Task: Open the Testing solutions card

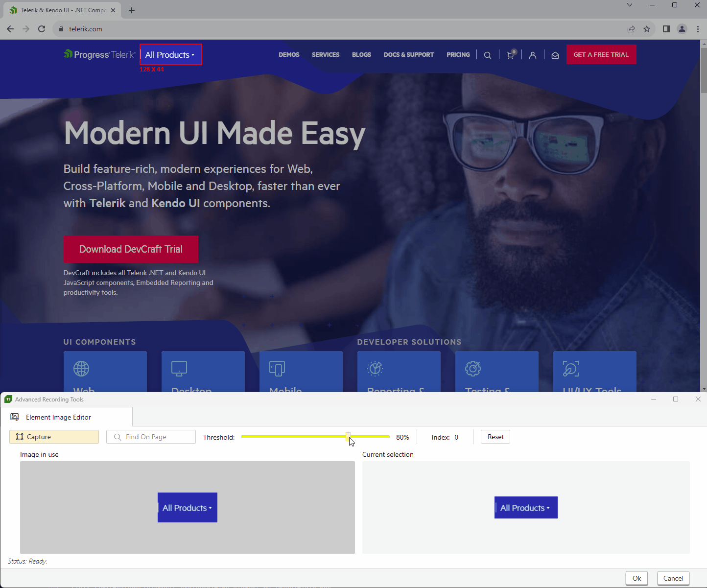Action: [497, 372]
